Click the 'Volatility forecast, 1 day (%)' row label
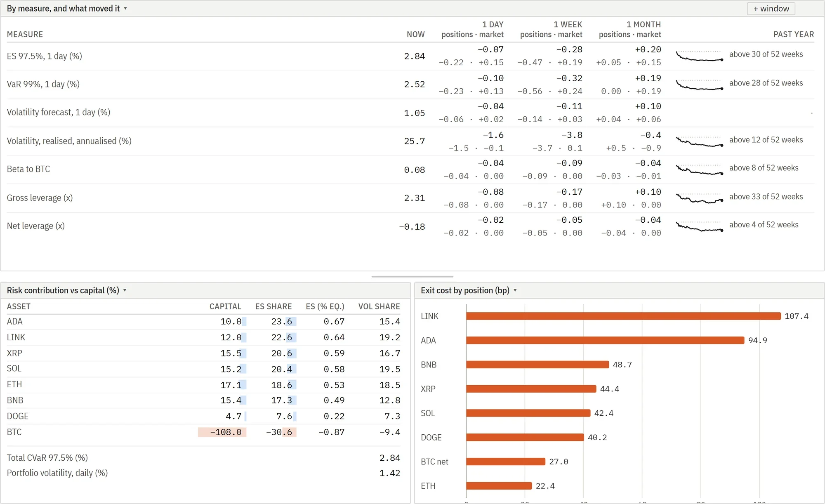 click(59, 112)
